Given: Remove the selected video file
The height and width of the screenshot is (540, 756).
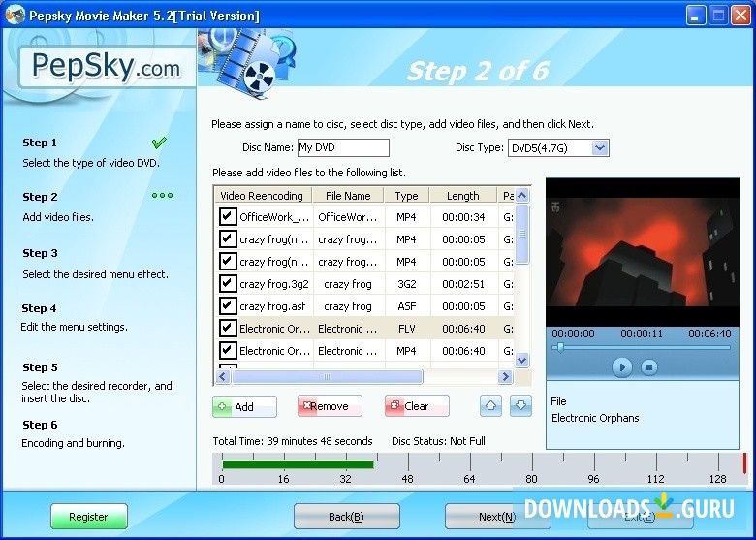Looking at the screenshot, I should (x=330, y=406).
